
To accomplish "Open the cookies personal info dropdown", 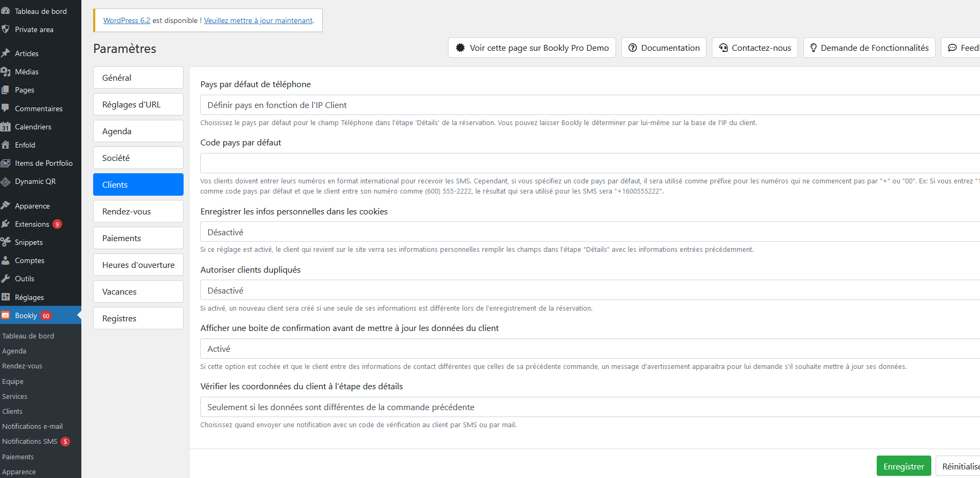I will 590,232.
